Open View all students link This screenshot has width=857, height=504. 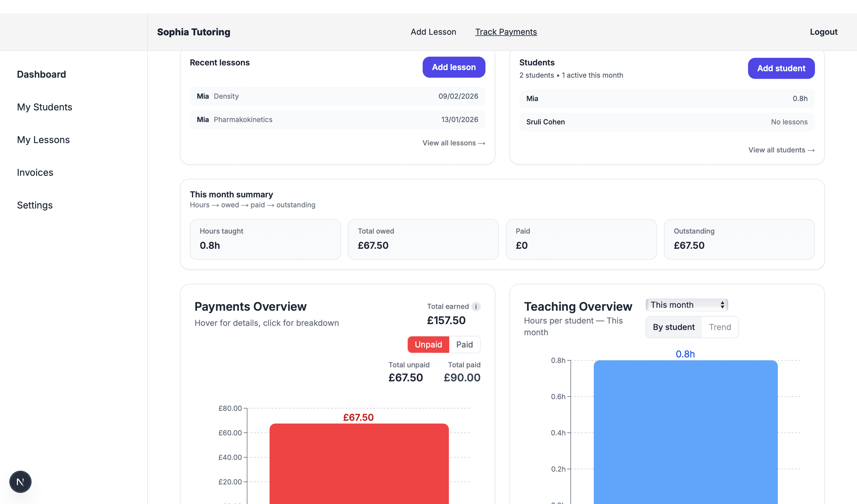click(x=781, y=150)
